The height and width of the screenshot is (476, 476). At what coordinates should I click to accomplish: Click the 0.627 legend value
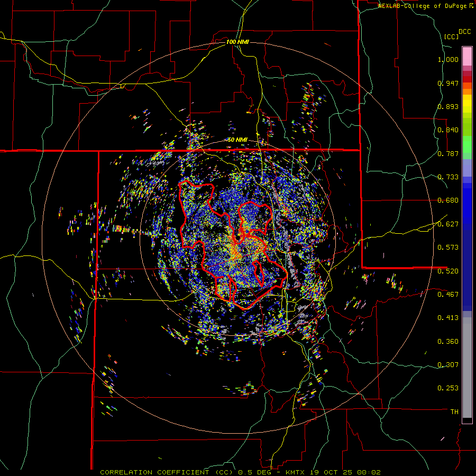pyautogui.click(x=448, y=224)
